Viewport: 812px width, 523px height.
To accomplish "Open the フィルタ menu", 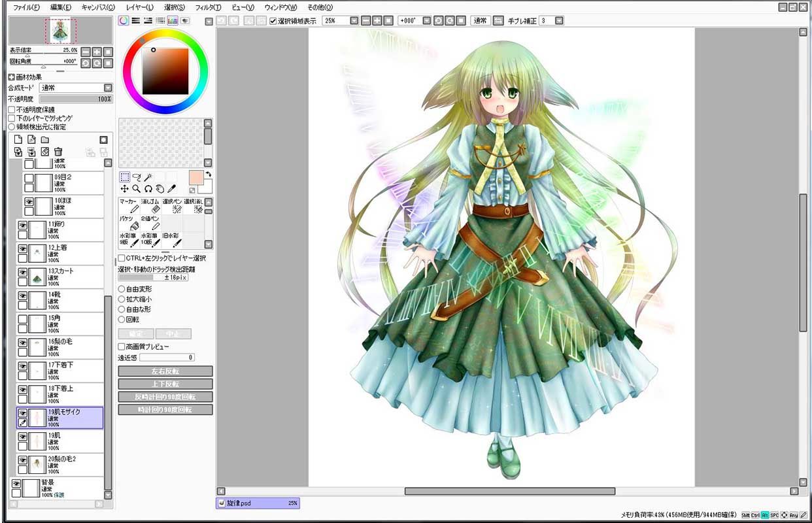I will tap(208, 7).
